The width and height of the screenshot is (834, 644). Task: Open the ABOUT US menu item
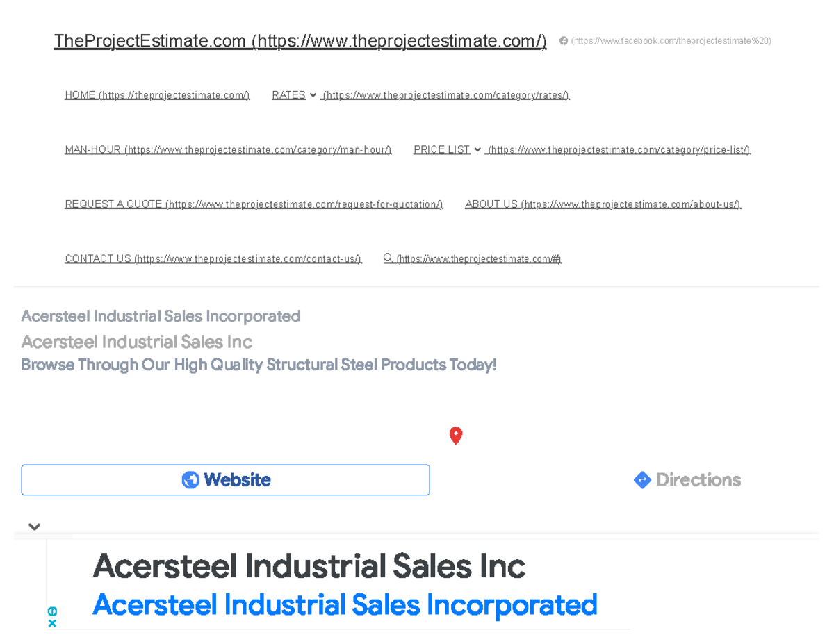point(603,204)
